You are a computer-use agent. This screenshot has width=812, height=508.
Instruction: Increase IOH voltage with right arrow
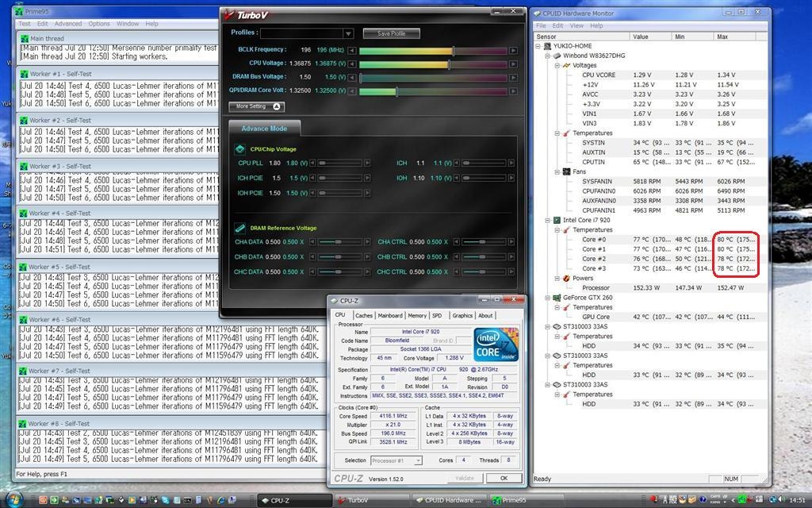coord(511,178)
